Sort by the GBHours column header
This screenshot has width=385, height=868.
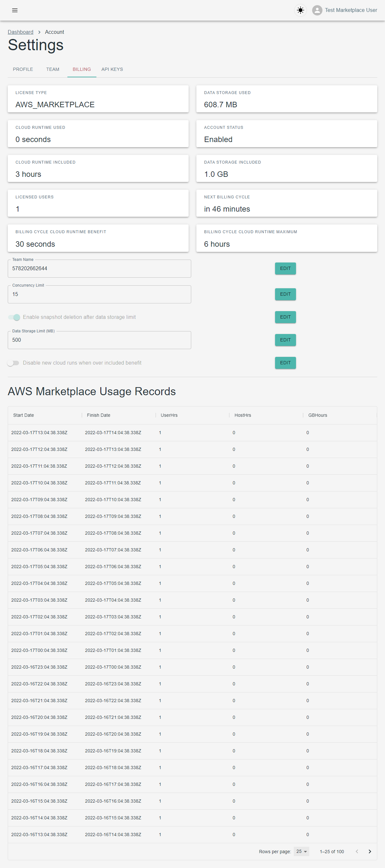click(x=318, y=415)
